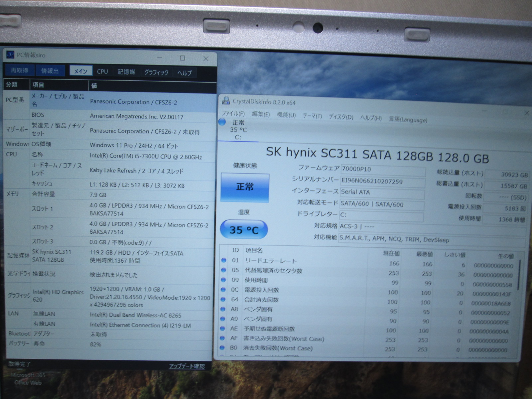The image size is (532, 399).
Task: Click the Microsoft 365 Office Web desktop shortcut
Action: 28,379
